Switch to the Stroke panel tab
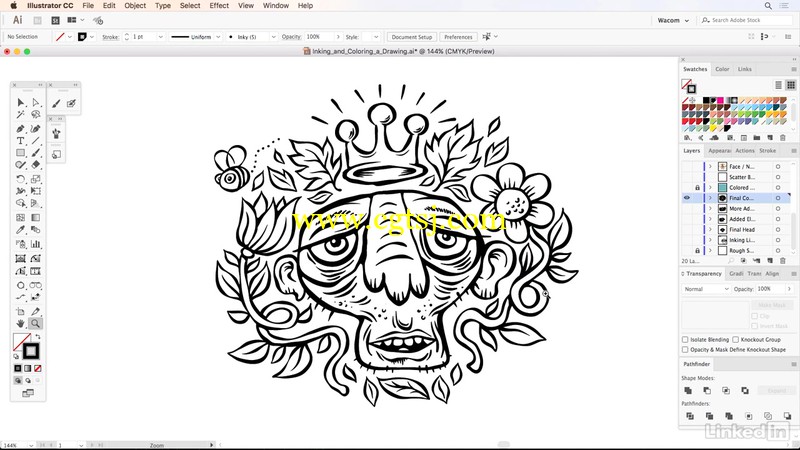800x450 pixels. [x=767, y=151]
